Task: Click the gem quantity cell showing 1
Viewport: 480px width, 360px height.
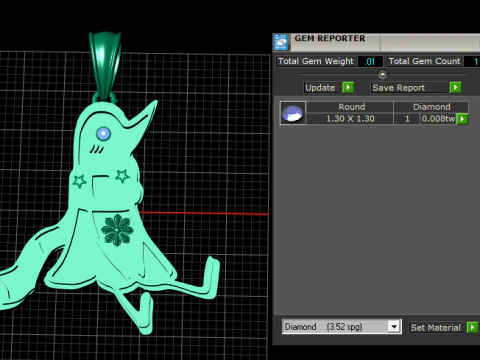Action: [x=407, y=119]
